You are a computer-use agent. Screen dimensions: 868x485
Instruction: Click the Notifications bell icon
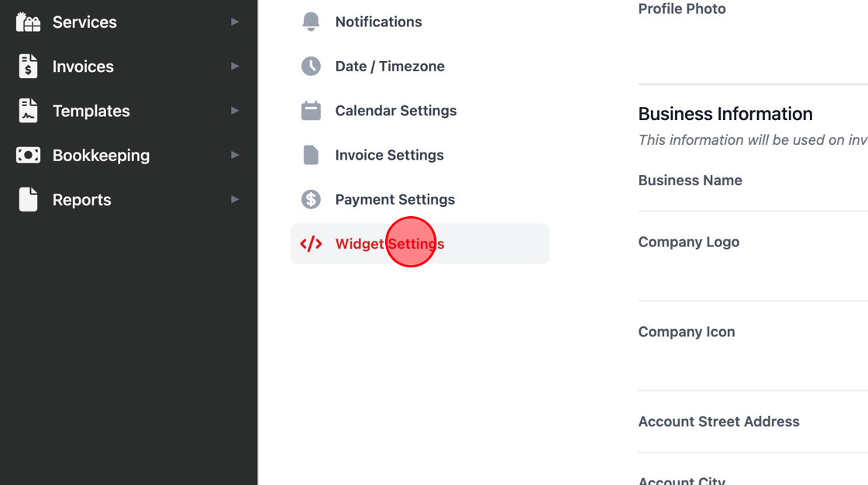311,22
